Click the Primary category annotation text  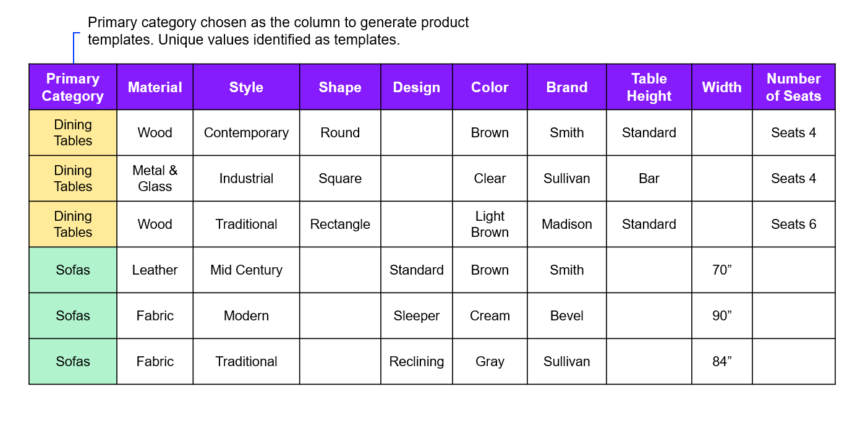pos(278,32)
